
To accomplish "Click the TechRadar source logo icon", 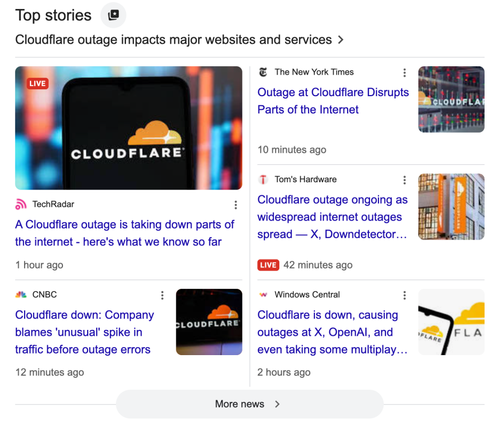I will pos(21,204).
